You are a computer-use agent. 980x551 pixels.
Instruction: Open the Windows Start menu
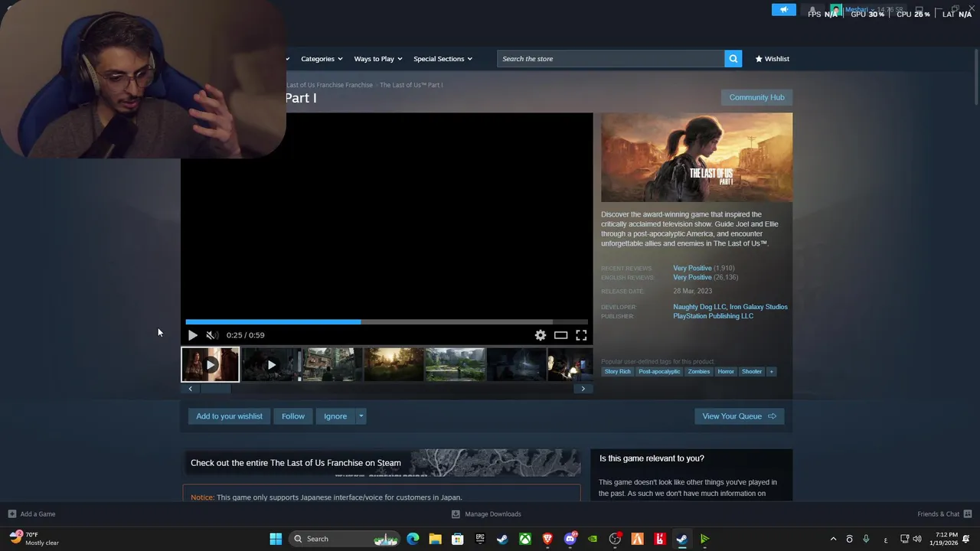[x=276, y=539]
